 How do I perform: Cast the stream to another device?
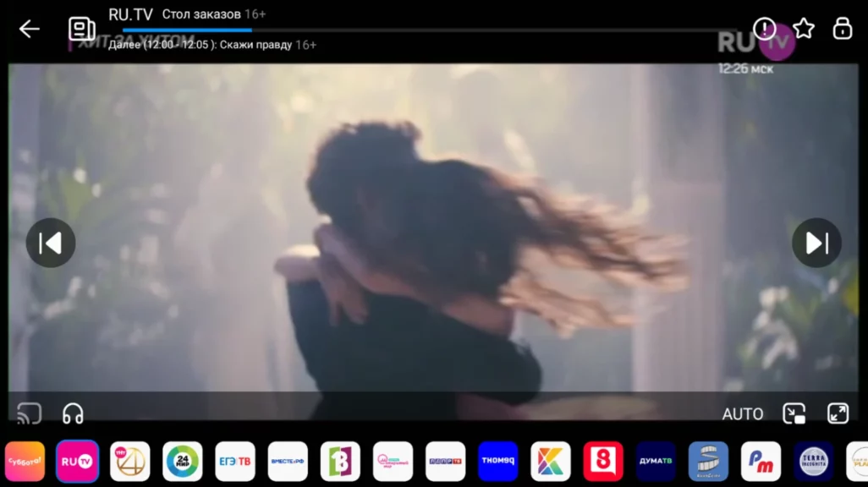[x=30, y=413]
